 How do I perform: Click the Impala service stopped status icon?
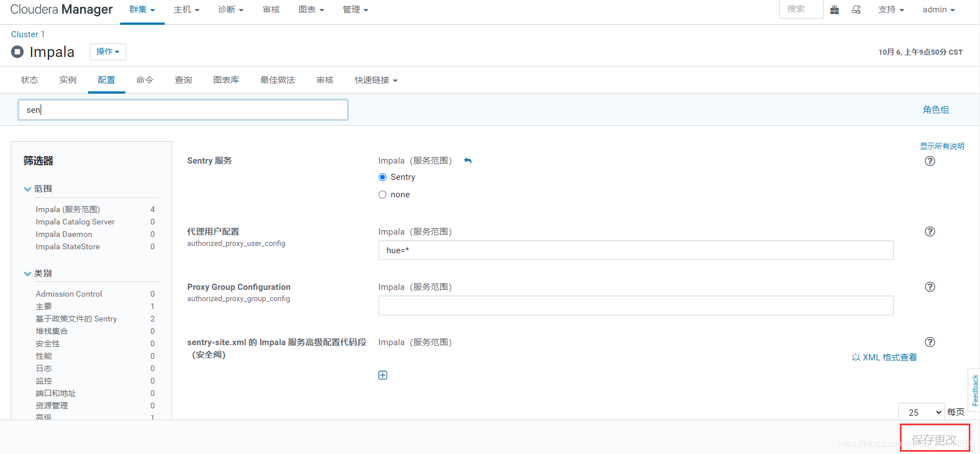(17, 52)
